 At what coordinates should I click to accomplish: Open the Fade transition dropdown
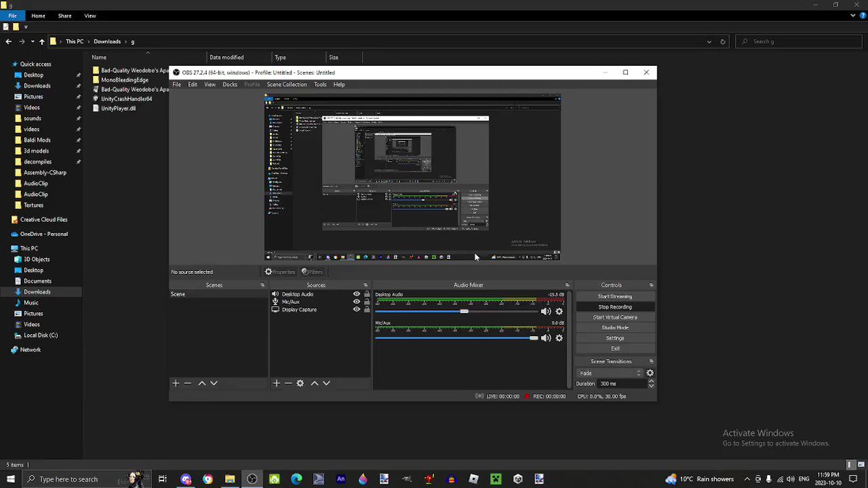click(x=609, y=373)
